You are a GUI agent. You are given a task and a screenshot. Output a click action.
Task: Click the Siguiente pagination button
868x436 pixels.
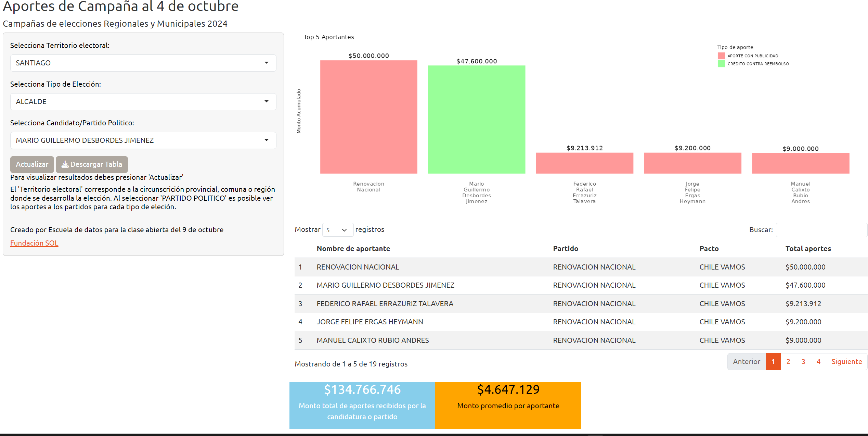pyautogui.click(x=846, y=361)
